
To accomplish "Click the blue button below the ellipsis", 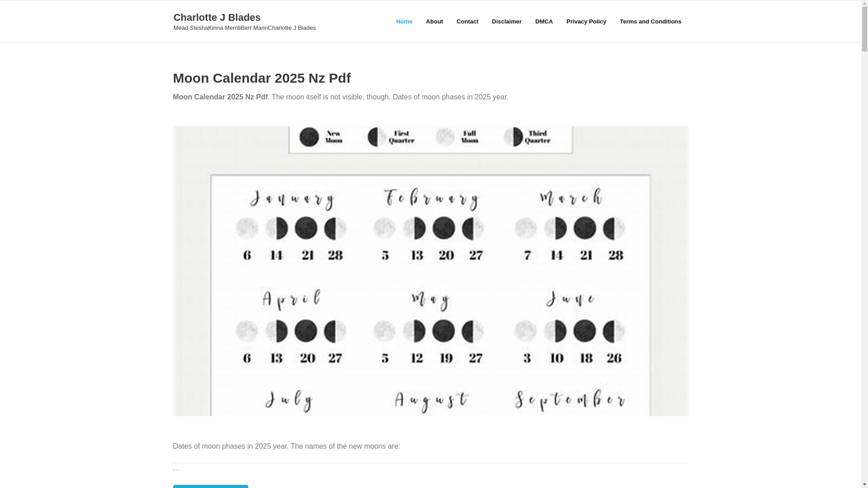I will pos(210,487).
